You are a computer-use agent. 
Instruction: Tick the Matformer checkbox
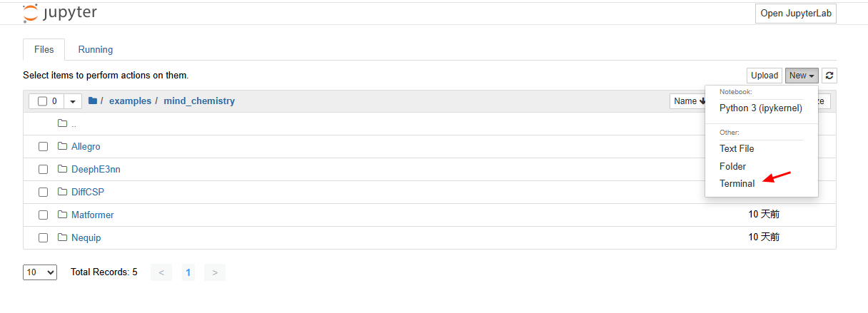[43, 215]
